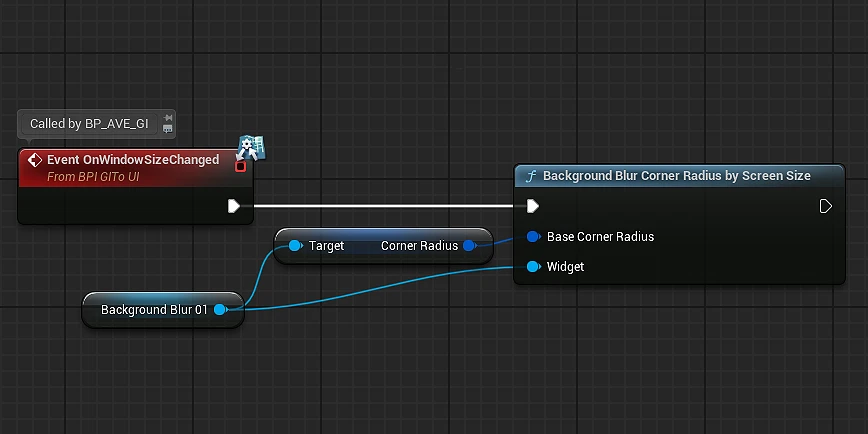Click the Target input pin on getter node
868x434 pixels.
click(x=295, y=246)
